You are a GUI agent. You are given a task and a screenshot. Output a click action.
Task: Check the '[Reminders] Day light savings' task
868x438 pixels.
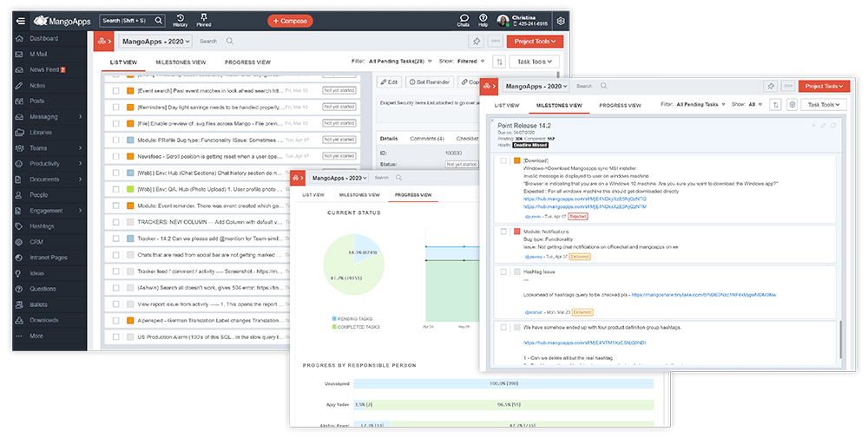click(116, 108)
